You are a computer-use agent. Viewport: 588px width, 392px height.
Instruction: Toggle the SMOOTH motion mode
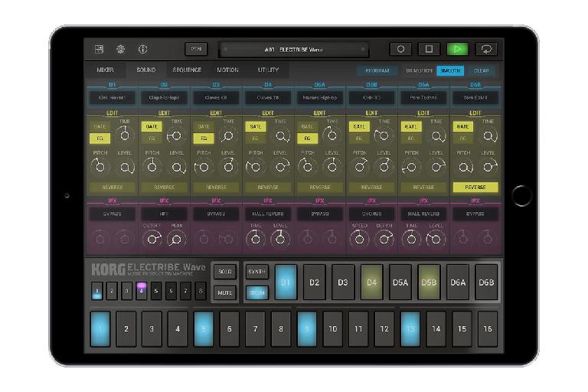pos(450,70)
